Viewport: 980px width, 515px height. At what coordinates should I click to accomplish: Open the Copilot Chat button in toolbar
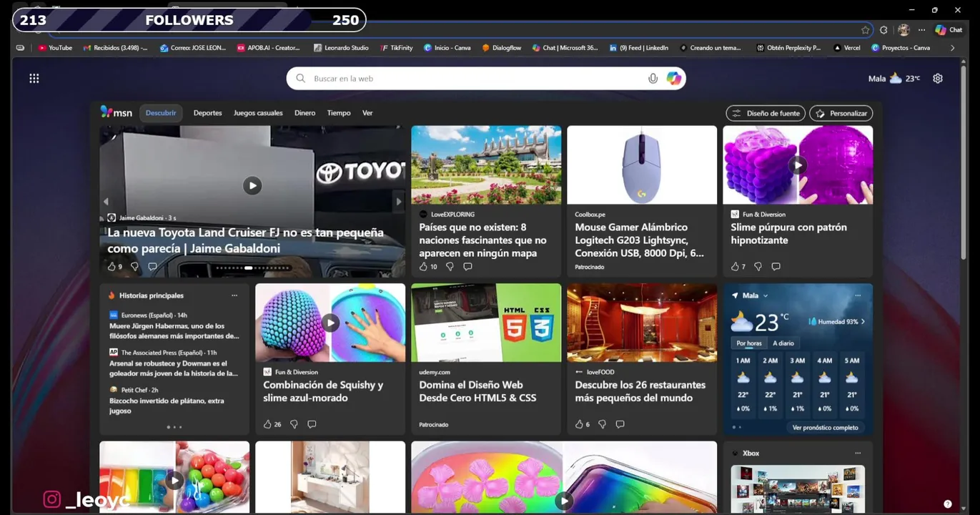(x=949, y=30)
